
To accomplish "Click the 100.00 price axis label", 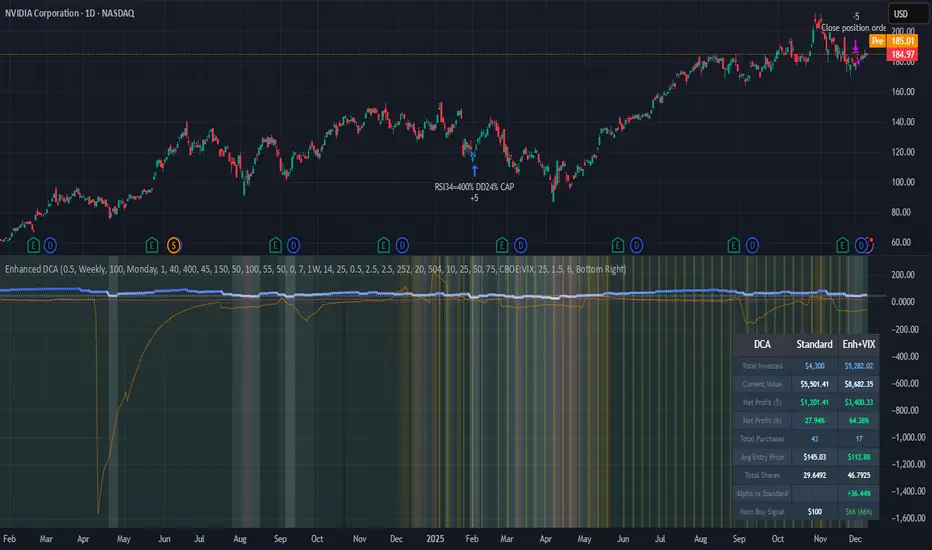I will (x=902, y=182).
